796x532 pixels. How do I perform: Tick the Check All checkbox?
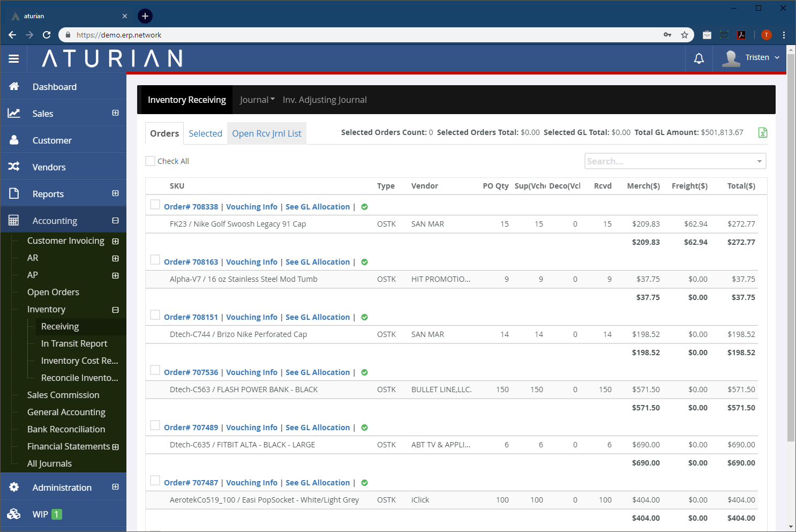151,161
